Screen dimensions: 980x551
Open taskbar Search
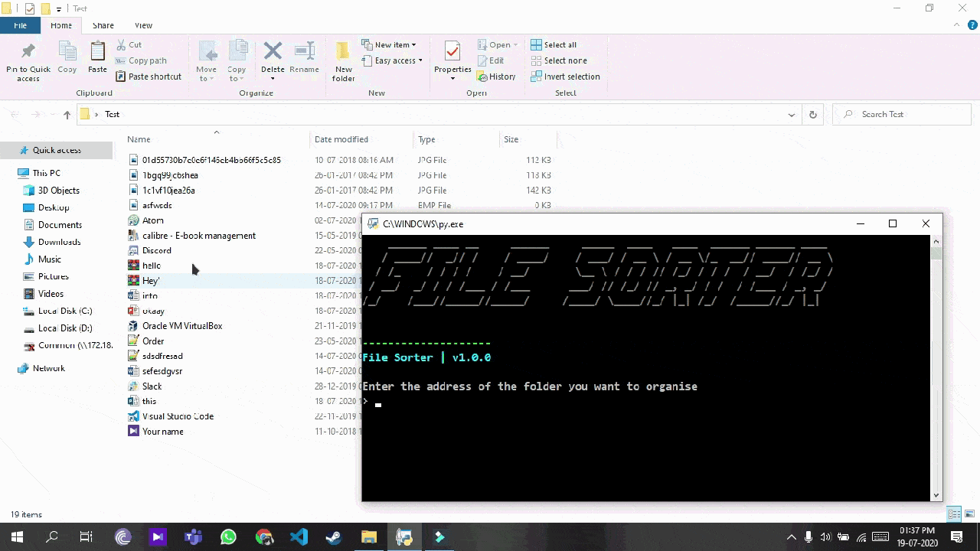[x=52, y=537]
